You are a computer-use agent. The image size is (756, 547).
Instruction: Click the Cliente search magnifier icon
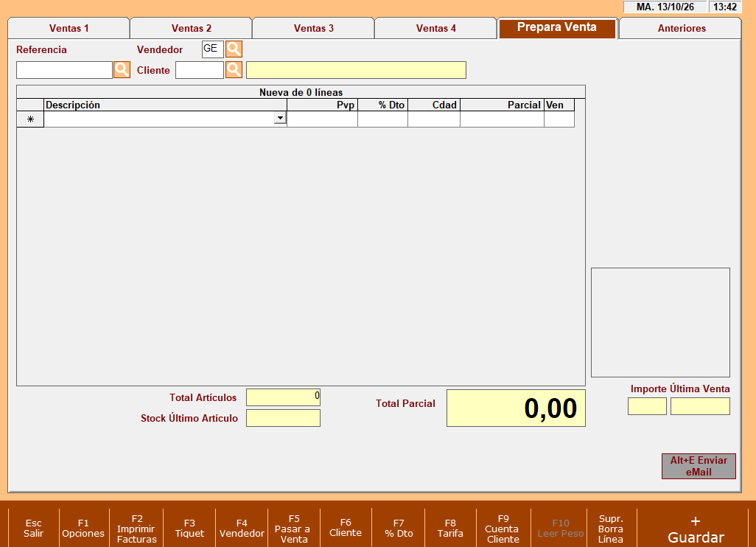pyautogui.click(x=234, y=70)
